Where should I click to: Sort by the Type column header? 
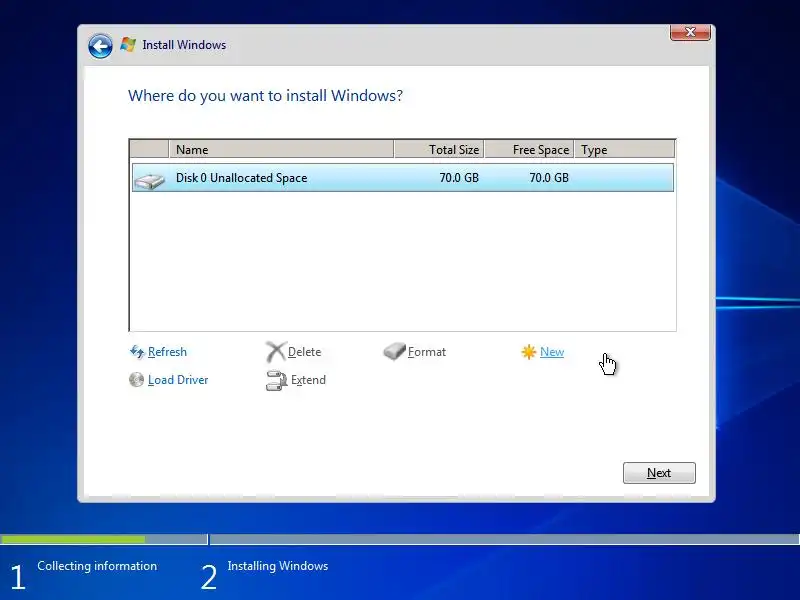pos(624,149)
